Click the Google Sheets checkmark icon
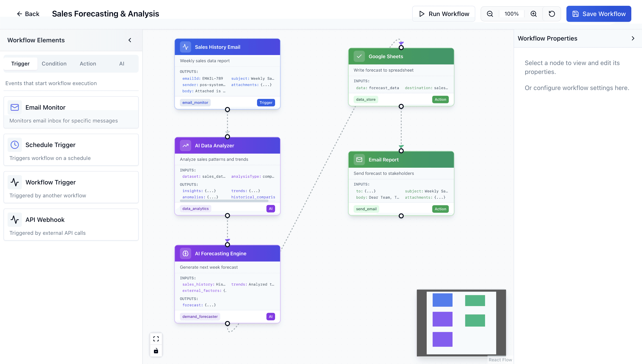Screen dimensions: 642x364 (359, 56)
